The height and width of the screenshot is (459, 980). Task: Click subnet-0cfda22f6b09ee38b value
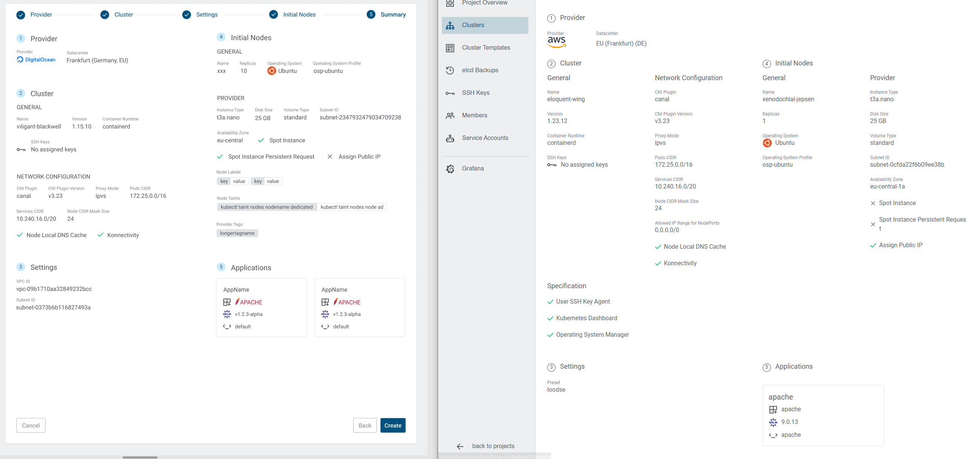click(x=907, y=165)
